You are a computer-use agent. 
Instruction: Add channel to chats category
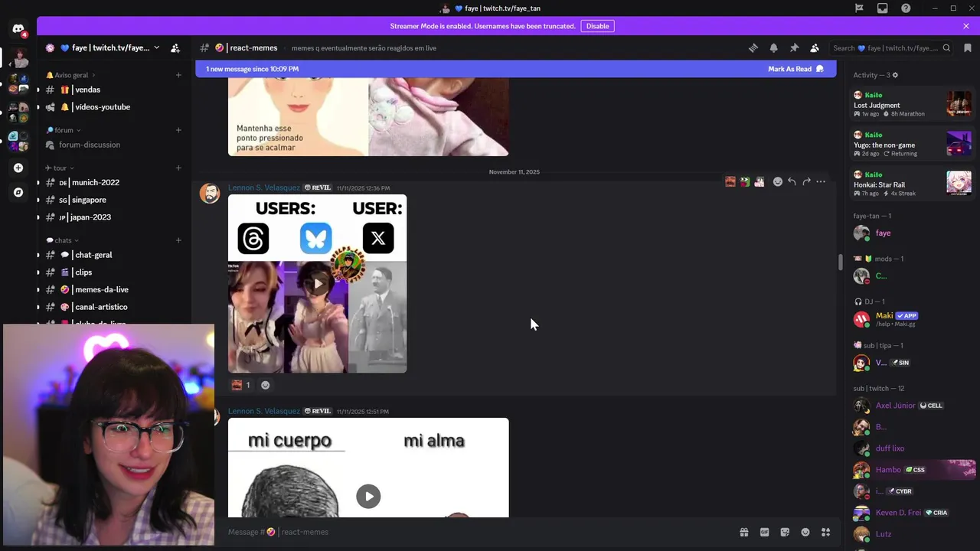point(178,240)
